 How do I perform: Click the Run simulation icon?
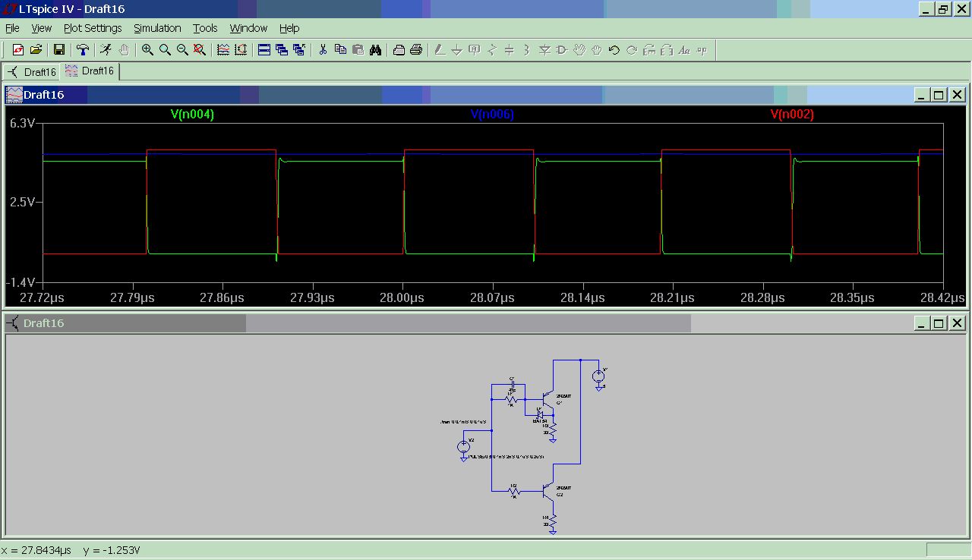(106, 50)
